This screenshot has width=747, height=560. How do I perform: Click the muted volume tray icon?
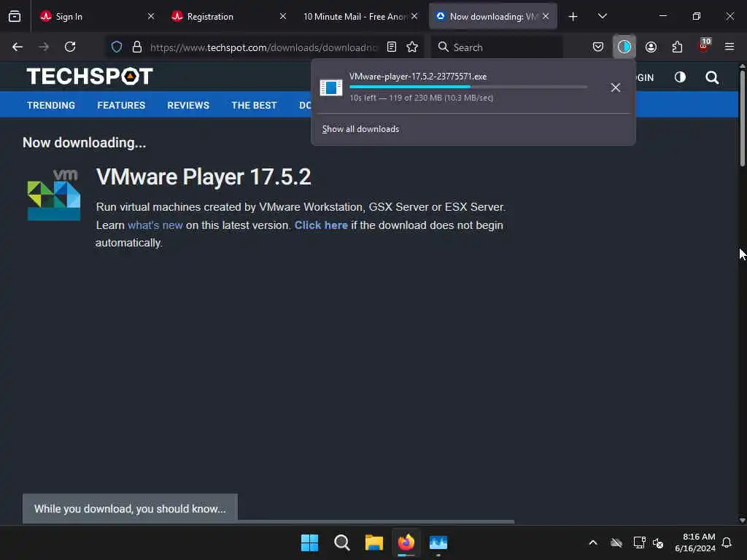tap(659, 542)
